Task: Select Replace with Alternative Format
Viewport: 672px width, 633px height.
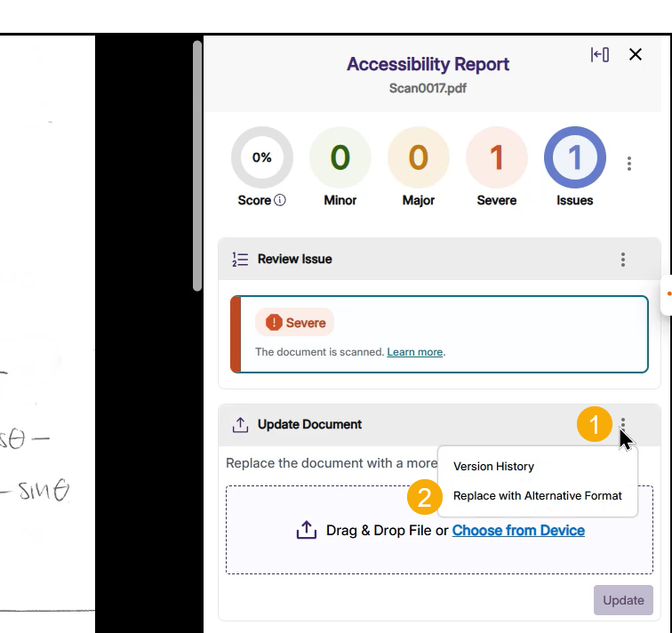Action: click(x=537, y=496)
